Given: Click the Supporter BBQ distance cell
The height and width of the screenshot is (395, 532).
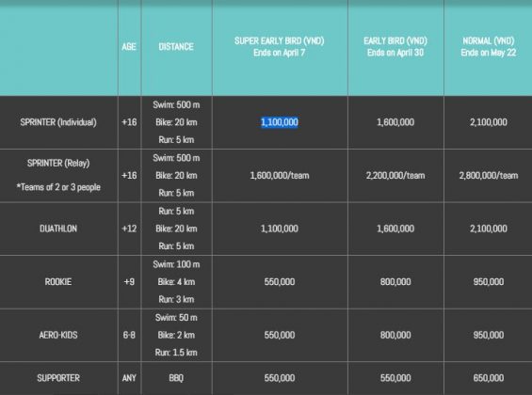Looking at the screenshot, I should pos(176,378).
